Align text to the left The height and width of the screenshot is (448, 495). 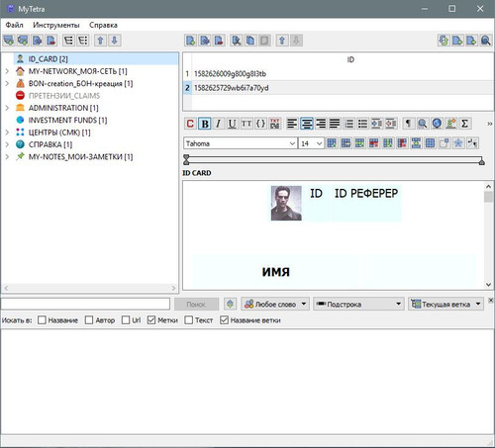[292, 124]
